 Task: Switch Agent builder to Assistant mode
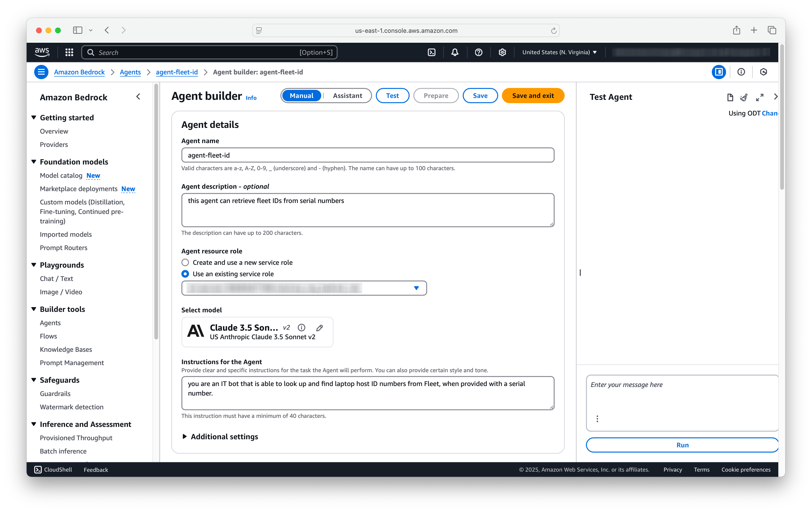[x=348, y=96]
